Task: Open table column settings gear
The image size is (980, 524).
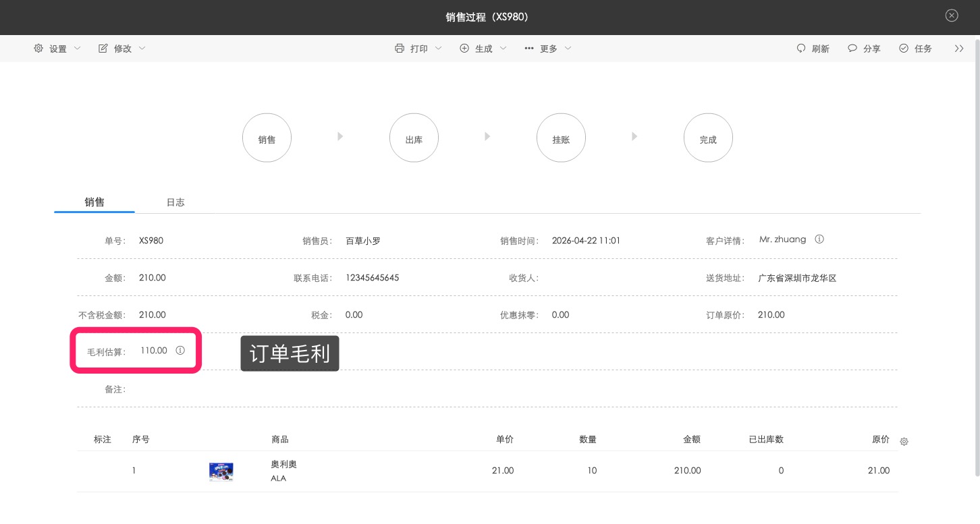Action: (x=904, y=442)
